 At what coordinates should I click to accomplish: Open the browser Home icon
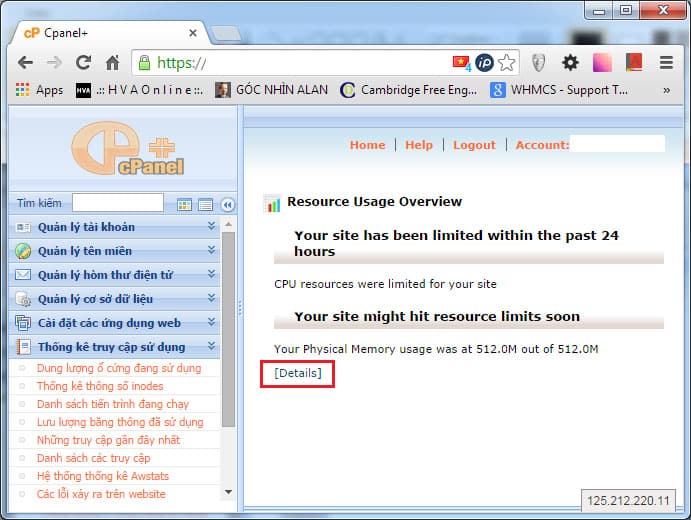point(112,63)
